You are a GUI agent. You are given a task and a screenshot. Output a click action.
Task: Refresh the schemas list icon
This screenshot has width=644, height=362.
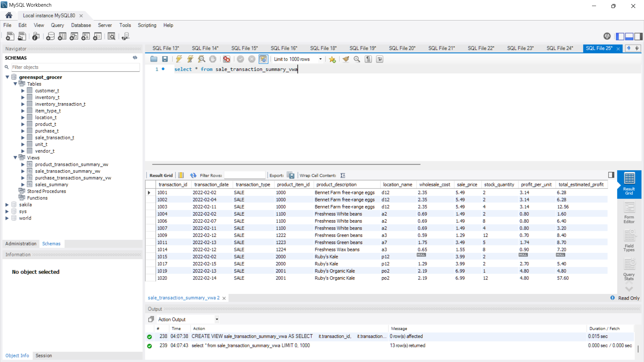(x=135, y=58)
